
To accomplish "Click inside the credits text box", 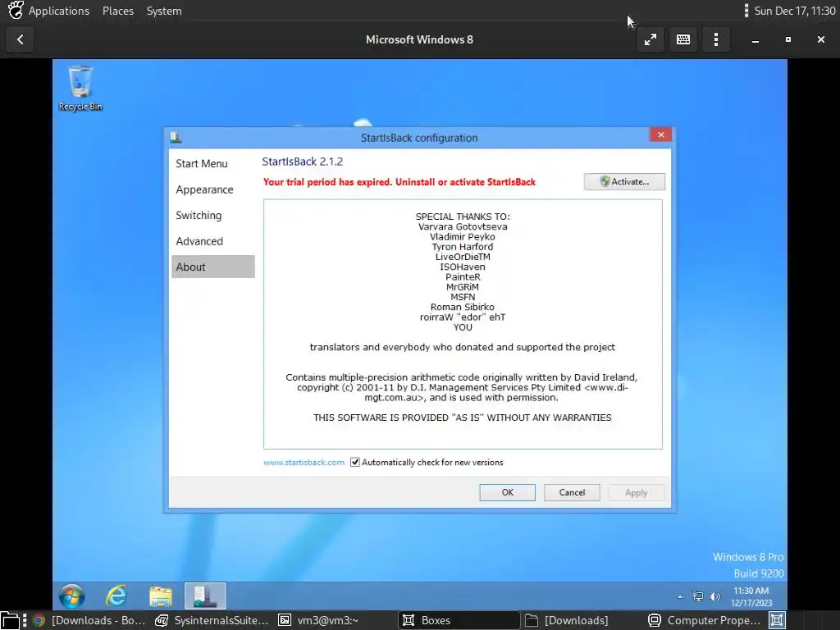I will [x=463, y=324].
